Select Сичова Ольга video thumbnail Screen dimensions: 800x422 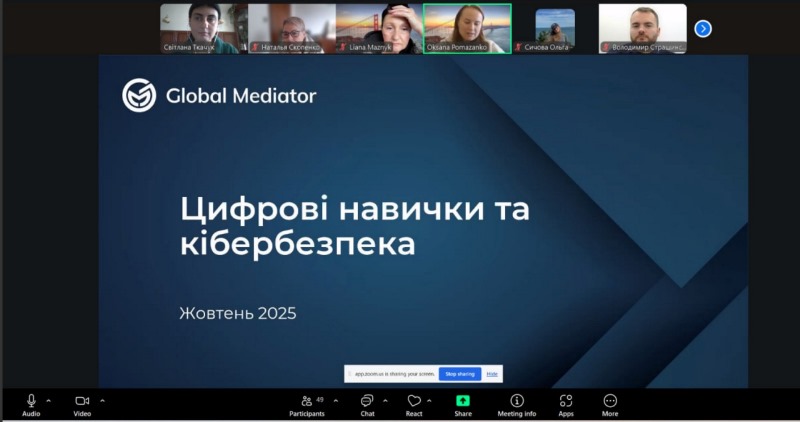point(555,29)
